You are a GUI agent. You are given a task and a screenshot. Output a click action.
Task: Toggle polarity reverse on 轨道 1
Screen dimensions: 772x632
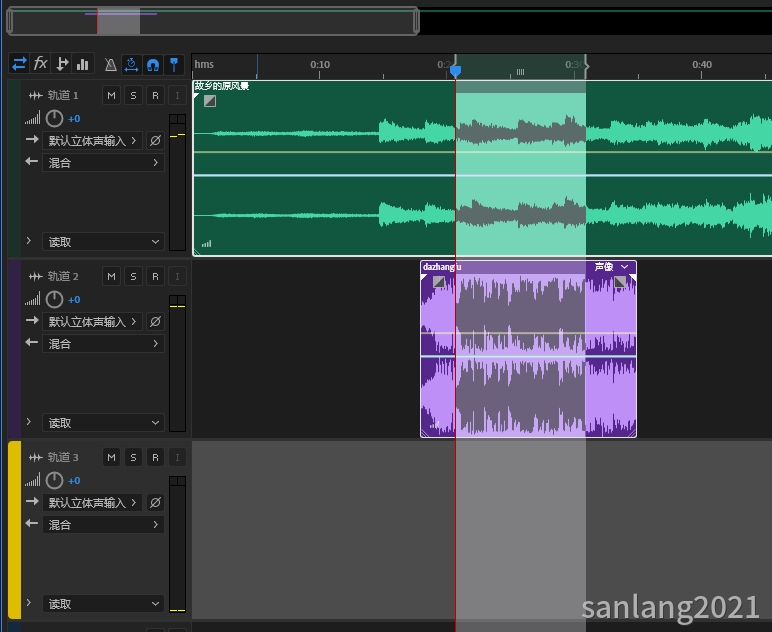pyautogui.click(x=155, y=141)
